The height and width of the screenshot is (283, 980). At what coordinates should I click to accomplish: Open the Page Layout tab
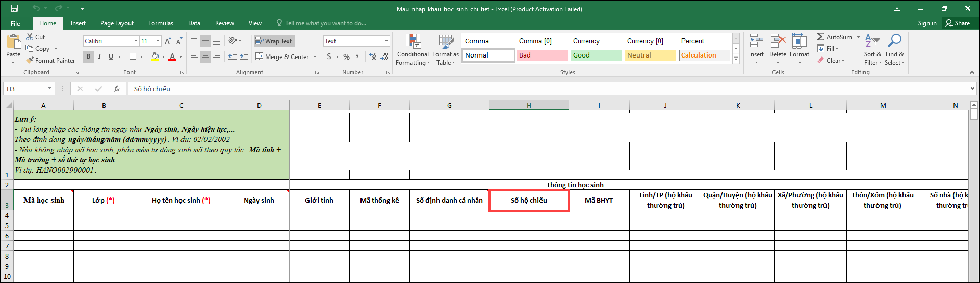point(117,23)
